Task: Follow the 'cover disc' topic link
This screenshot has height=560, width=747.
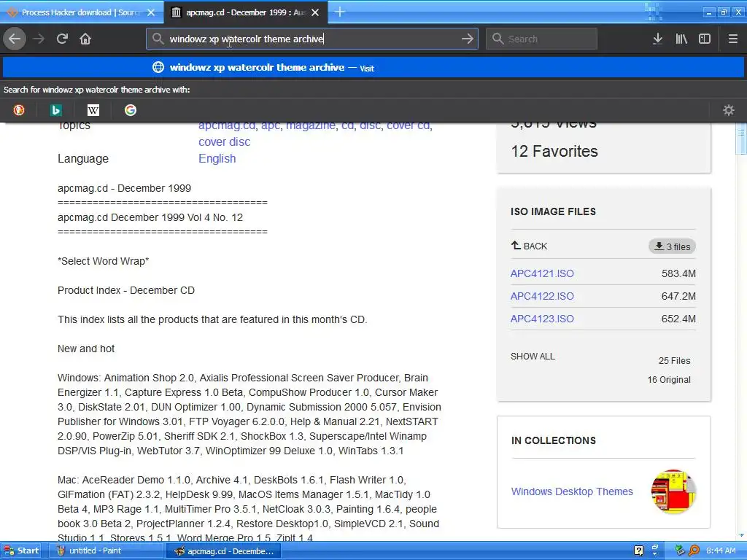Action: click(x=225, y=142)
